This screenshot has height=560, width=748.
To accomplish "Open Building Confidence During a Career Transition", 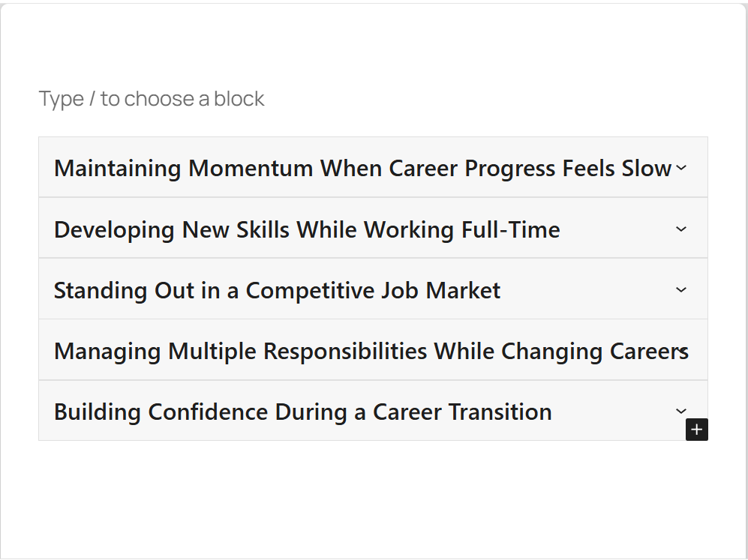I will (302, 412).
